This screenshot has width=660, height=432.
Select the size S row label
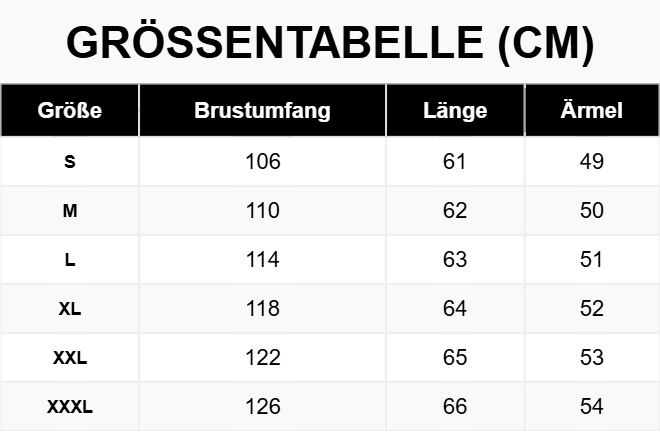tap(69, 162)
